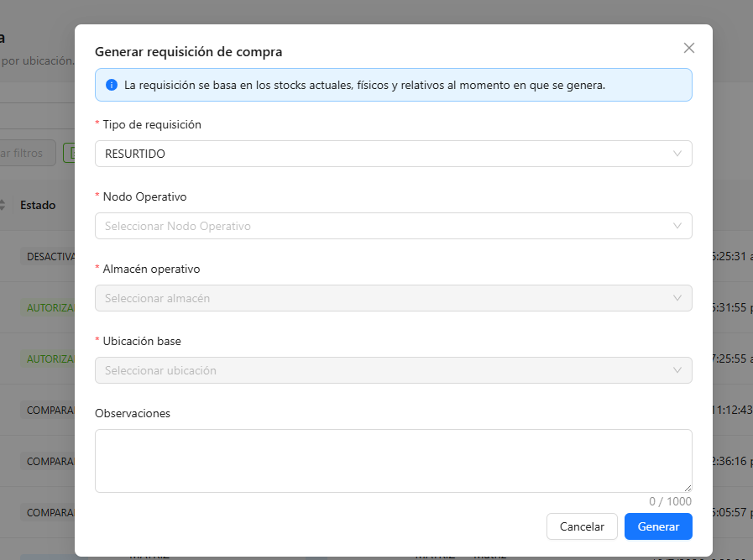753x560 pixels.
Task: Click the blue Generar button
Action: (x=658, y=526)
